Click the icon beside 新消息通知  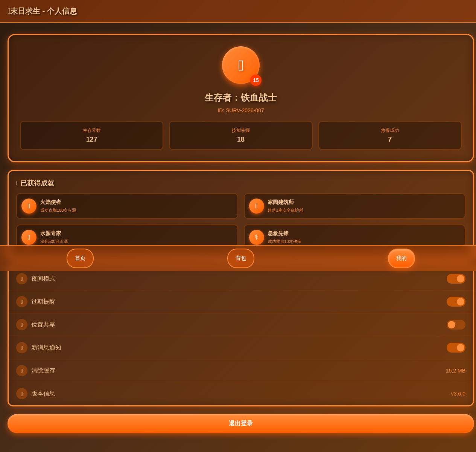click(22, 348)
